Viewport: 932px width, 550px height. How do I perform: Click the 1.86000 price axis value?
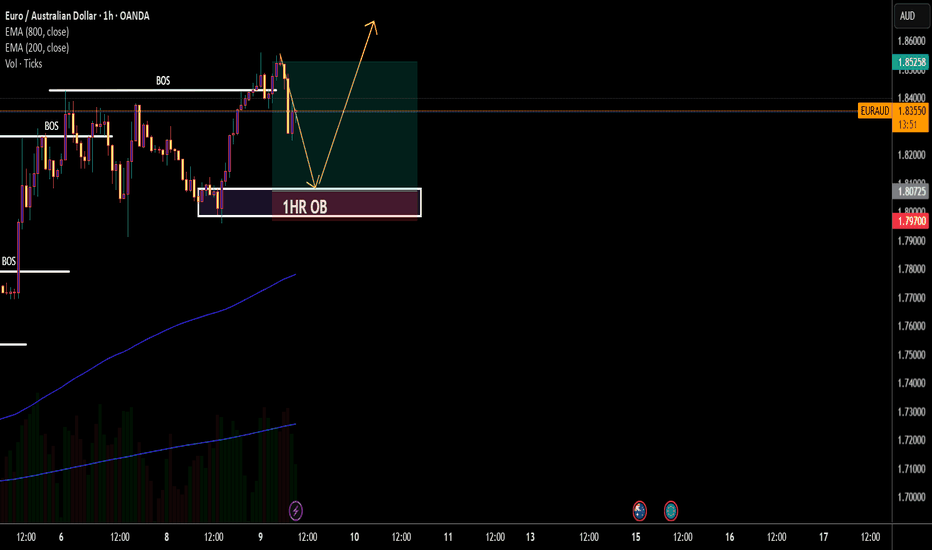[x=911, y=41]
